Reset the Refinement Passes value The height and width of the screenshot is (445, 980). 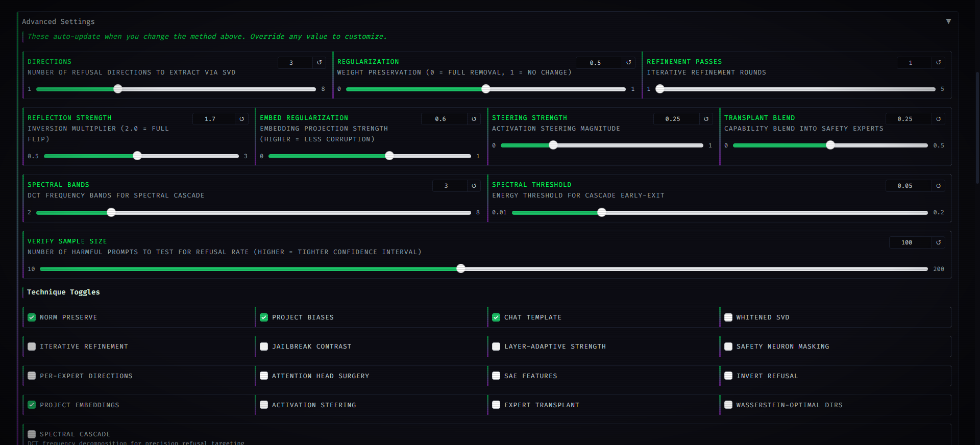pyautogui.click(x=939, y=62)
